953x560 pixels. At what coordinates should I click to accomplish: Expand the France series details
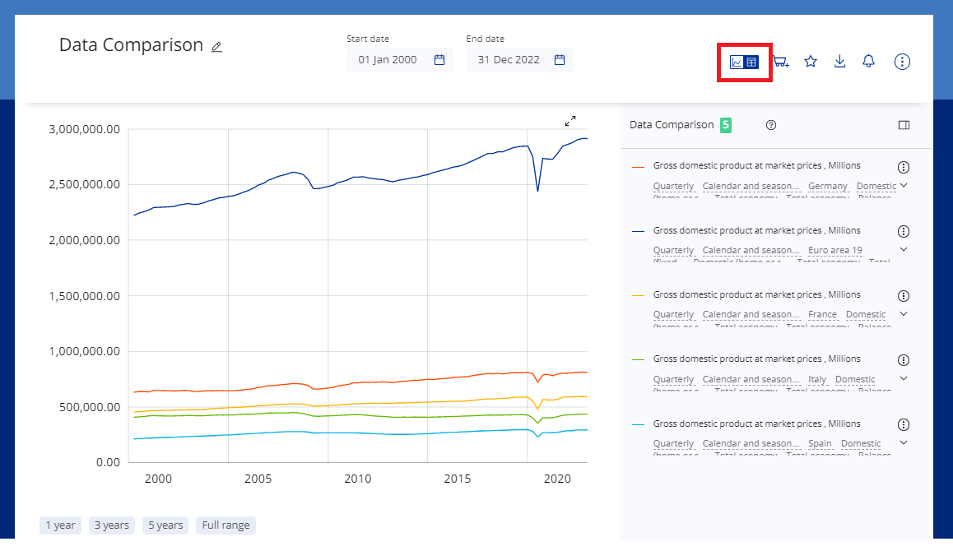[x=904, y=314]
